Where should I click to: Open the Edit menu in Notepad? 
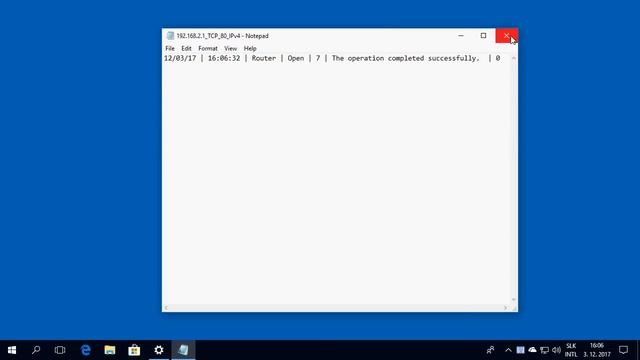pos(186,48)
